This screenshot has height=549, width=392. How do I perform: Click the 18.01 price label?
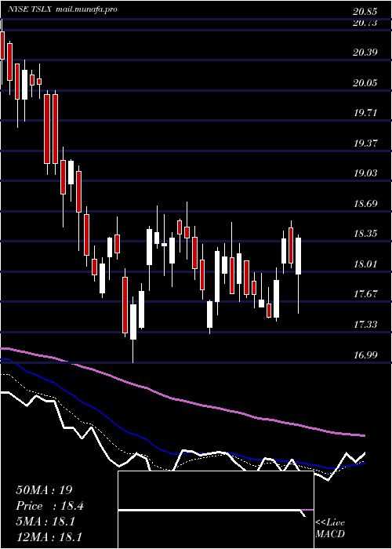pyautogui.click(x=365, y=264)
